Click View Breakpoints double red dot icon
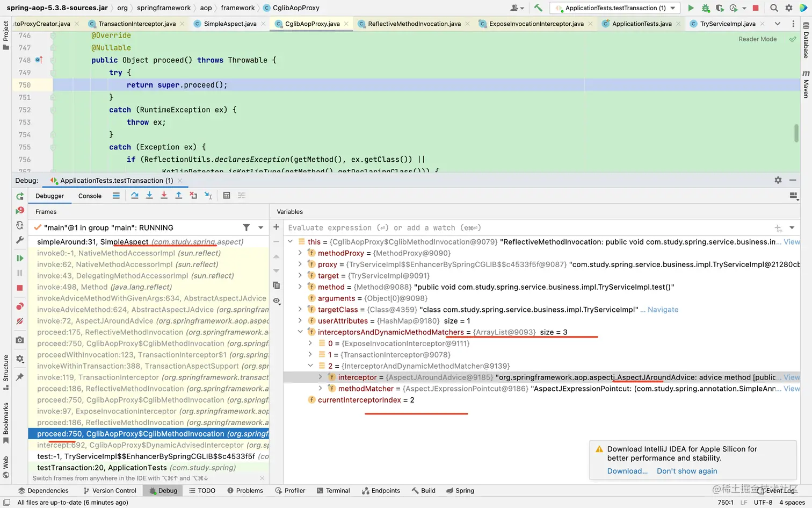The image size is (812, 508). (20, 306)
